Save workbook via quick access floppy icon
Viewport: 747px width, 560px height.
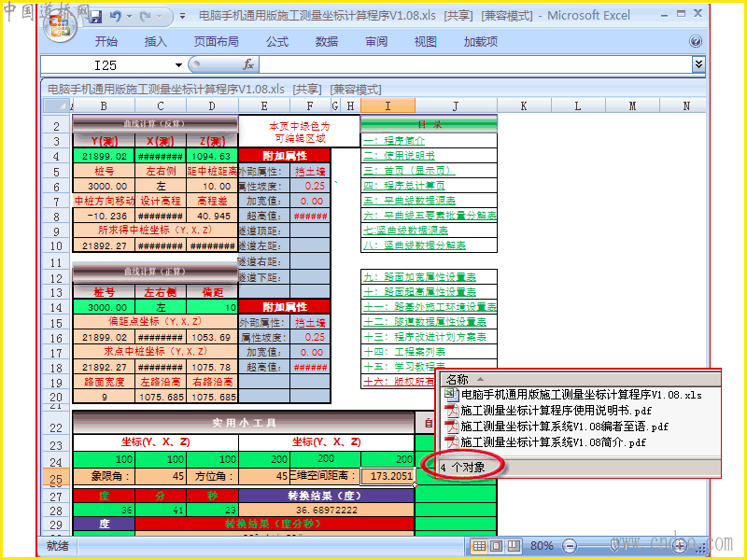[95, 17]
